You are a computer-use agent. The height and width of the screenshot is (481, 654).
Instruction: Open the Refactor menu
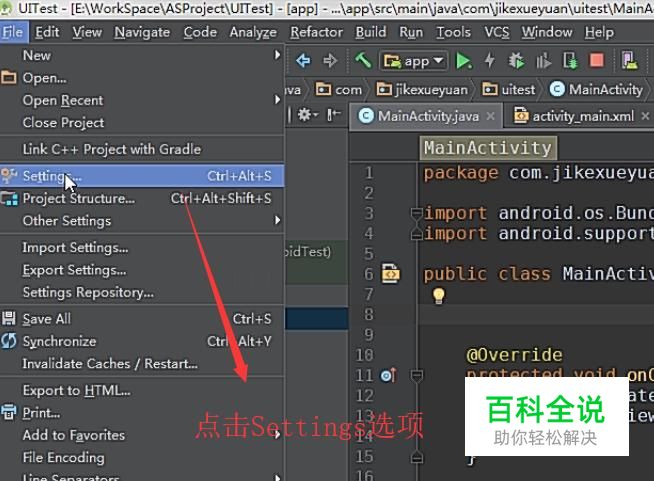pyautogui.click(x=317, y=32)
